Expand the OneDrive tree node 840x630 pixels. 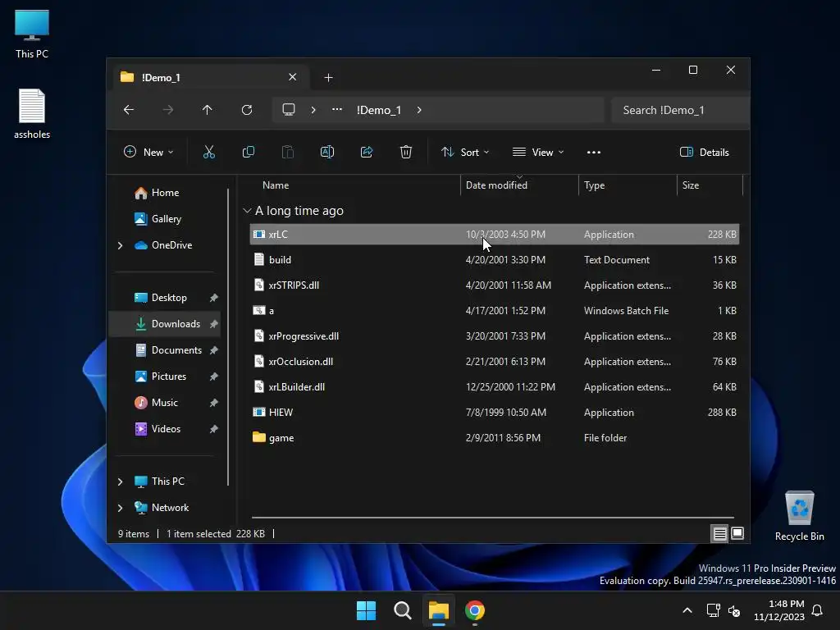point(120,245)
